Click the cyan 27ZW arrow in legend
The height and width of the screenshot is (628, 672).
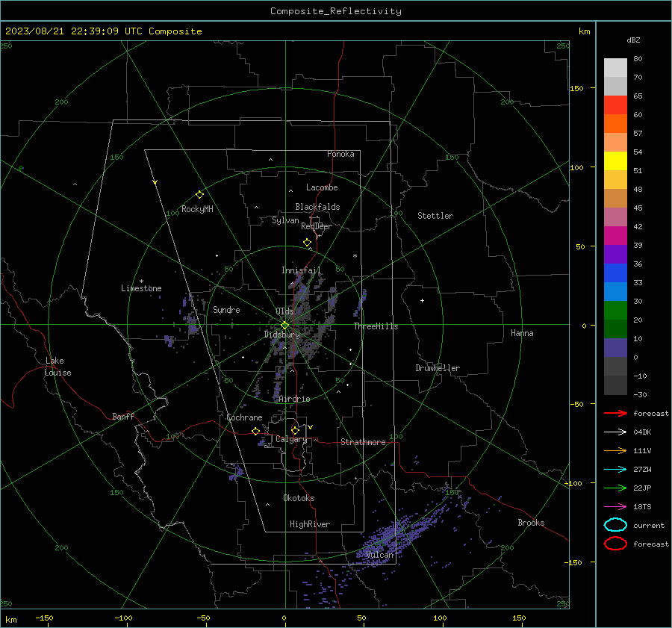pos(615,470)
